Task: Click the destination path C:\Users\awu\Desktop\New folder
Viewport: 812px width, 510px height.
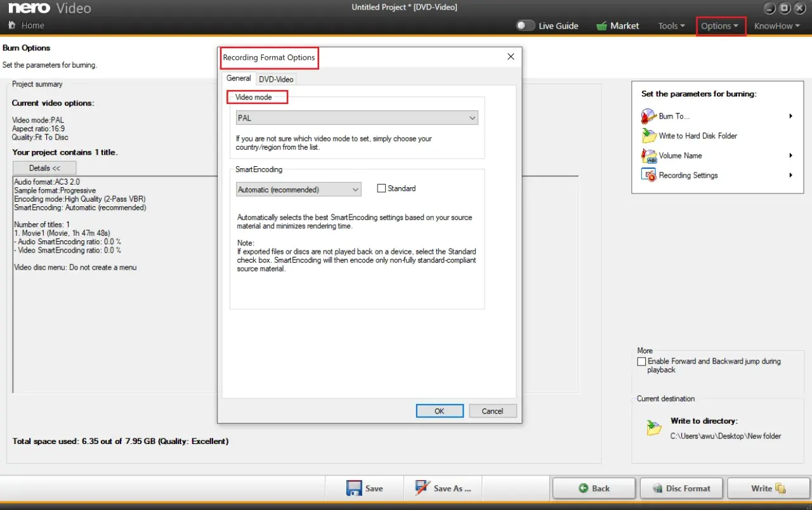Action: point(726,436)
